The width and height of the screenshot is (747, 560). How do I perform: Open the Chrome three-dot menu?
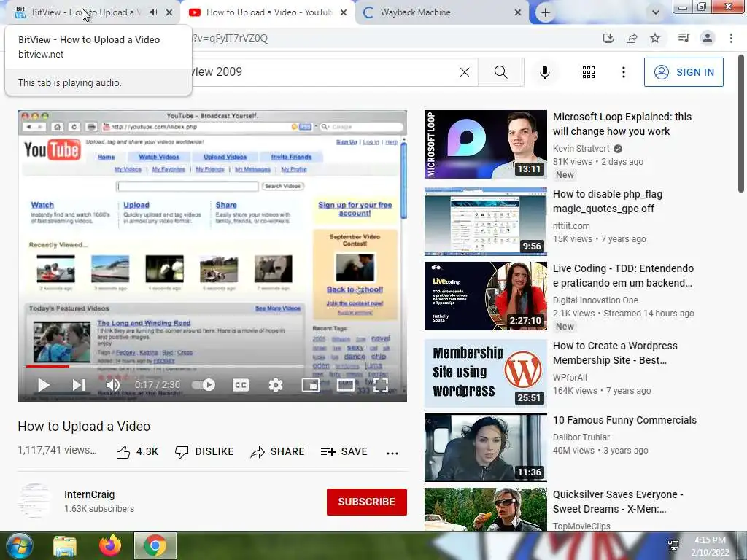pos(731,38)
